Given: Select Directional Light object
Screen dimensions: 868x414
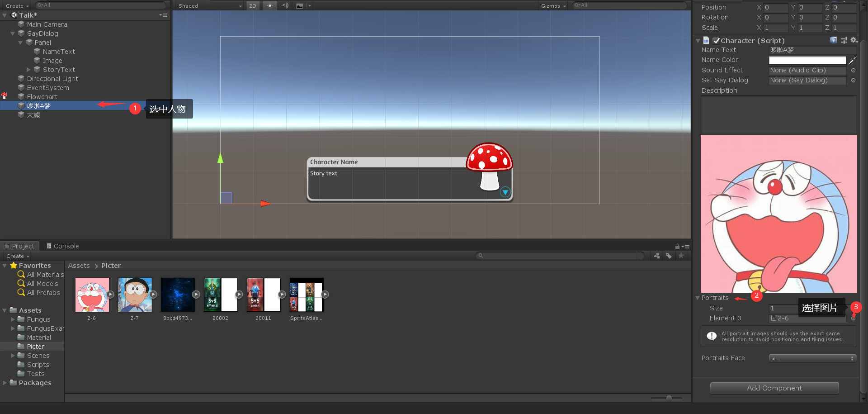Looking at the screenshot, I should [52, 79].
